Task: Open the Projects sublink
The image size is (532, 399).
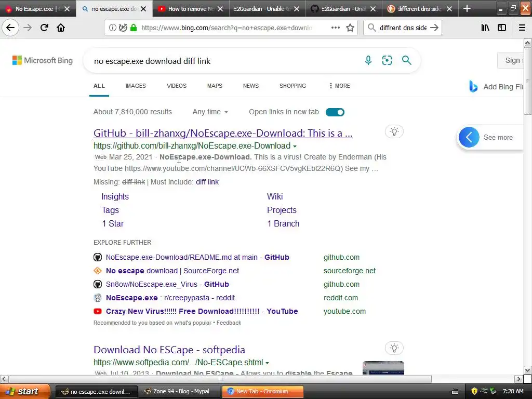Action: (x=282, y=210)
